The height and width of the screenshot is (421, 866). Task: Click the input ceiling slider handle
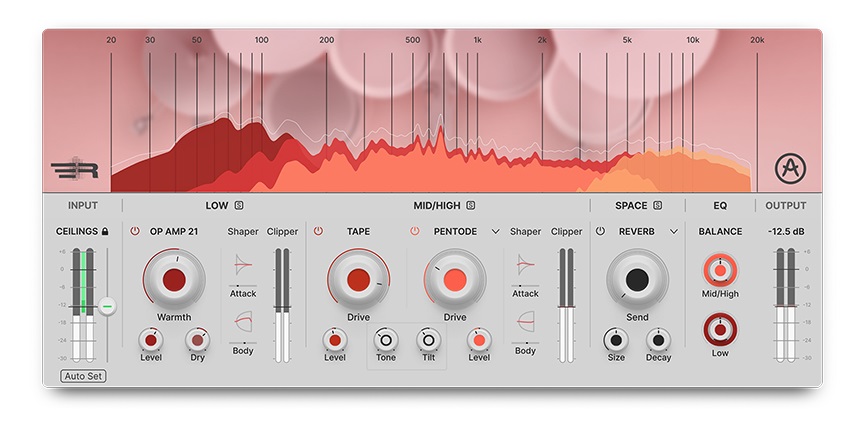tap(106, 307)
